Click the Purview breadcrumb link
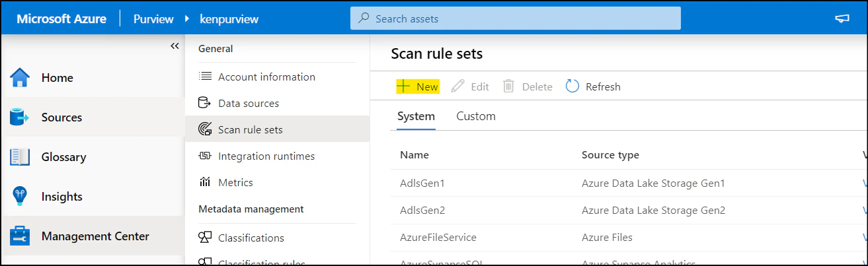This screenshot has width=868, height=266. (x=153, y=18)
